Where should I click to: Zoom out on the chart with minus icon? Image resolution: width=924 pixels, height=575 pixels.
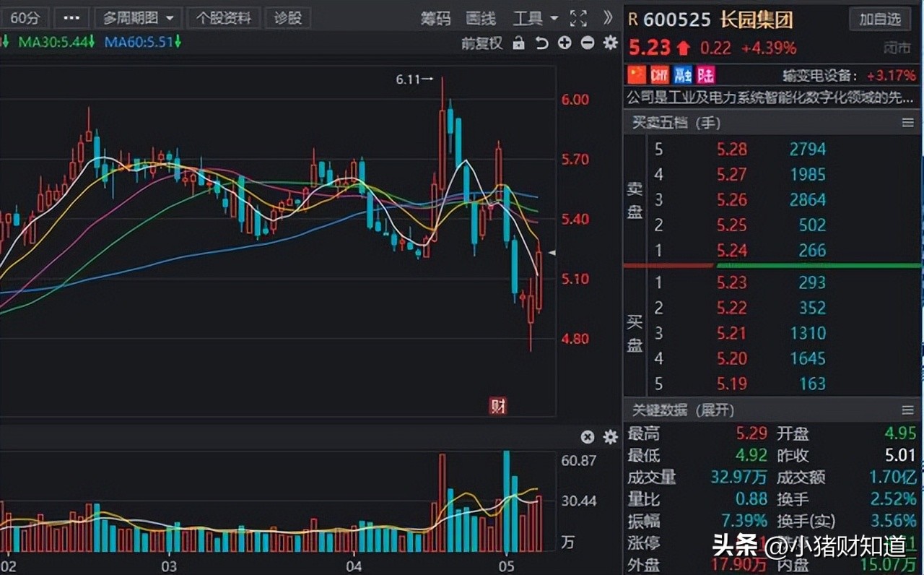[586, 43]
